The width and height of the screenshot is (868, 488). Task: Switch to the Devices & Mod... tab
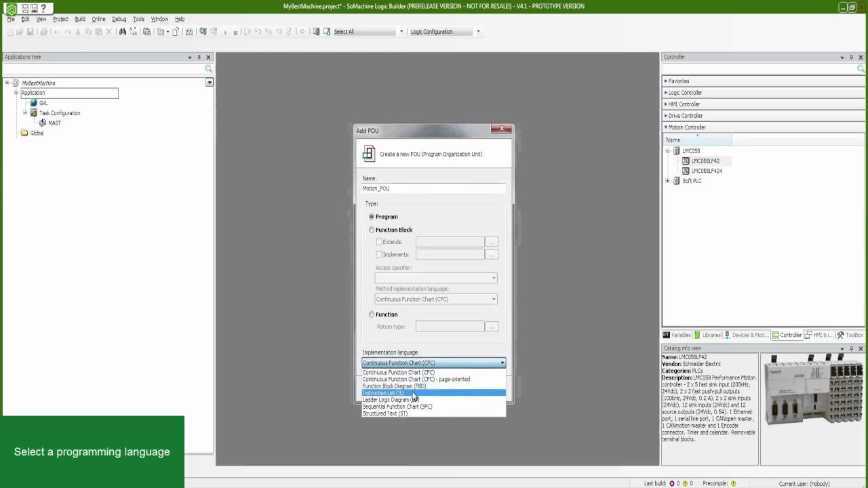tap(746, 335)
